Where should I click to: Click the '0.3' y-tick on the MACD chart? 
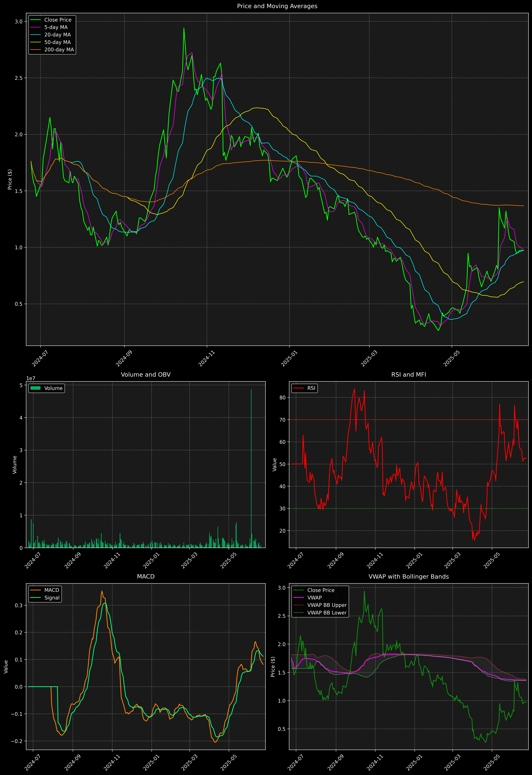[x=19, y=605]
